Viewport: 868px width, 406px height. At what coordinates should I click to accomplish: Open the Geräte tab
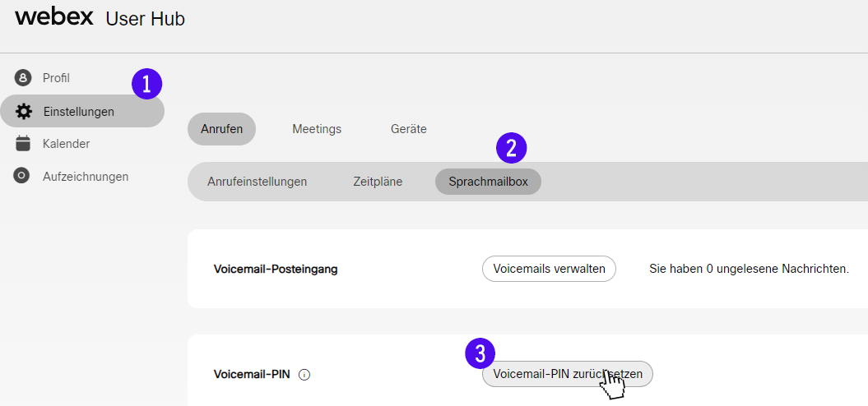point(409,129)
